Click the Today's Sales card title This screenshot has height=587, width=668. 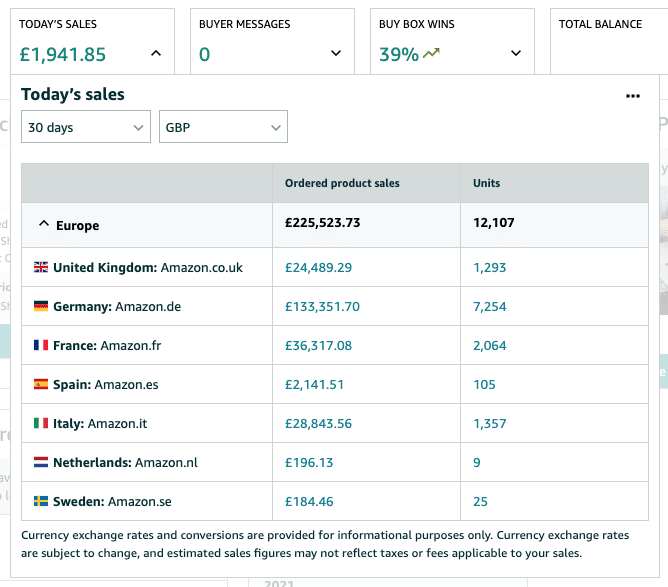point(58,24)
